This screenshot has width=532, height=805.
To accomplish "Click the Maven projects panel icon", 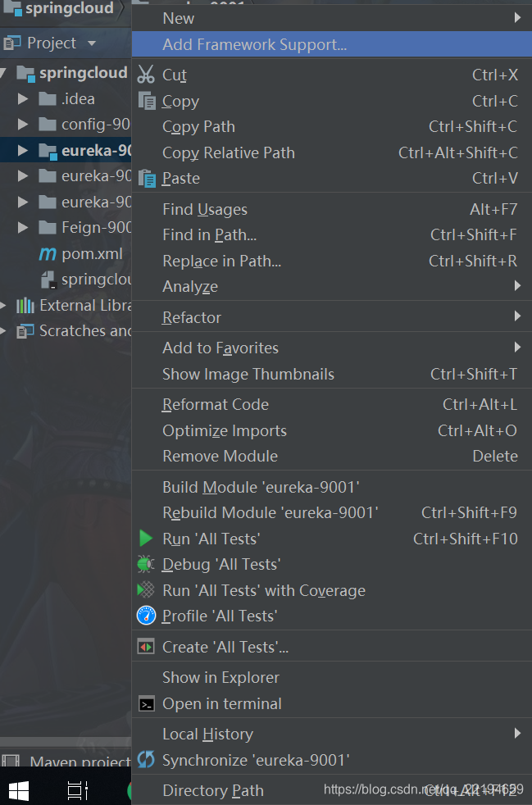I will pyautogui.click(x=11, y=762).
